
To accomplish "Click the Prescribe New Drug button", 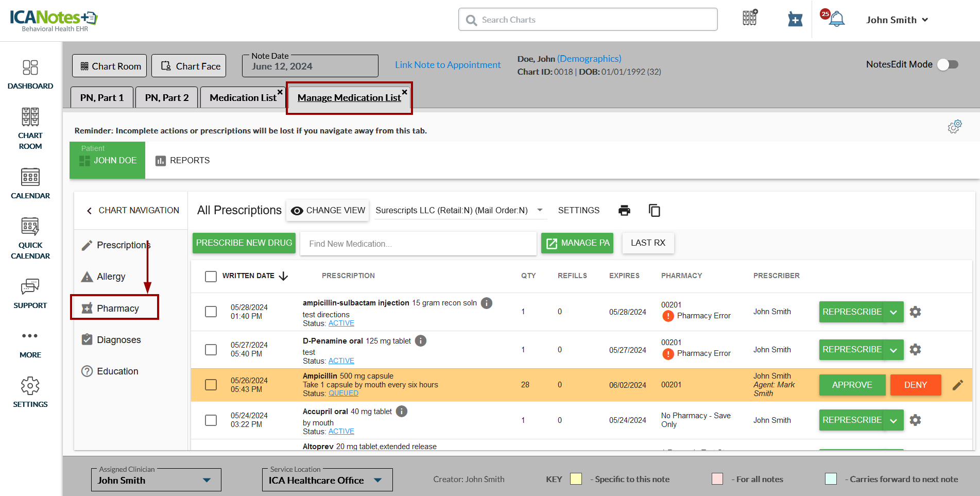I will (x=244, y=243).
